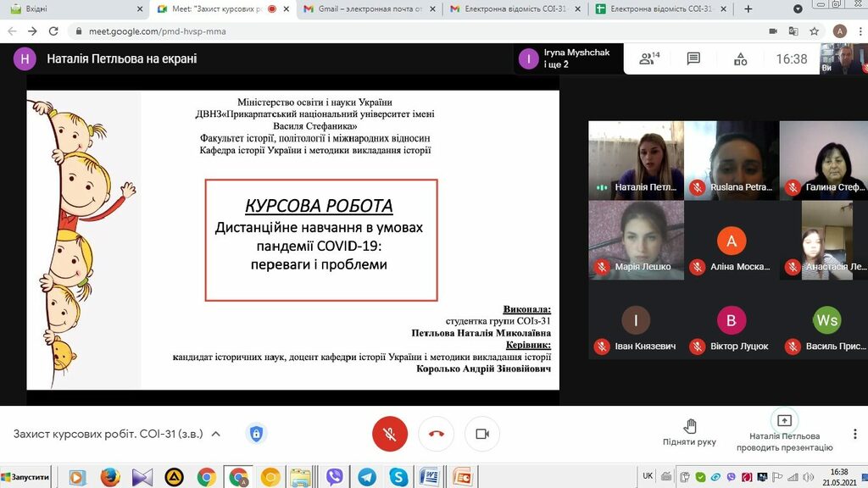Open the meeting chat panel
Viewport: 868px width, 488px height.
[693, 58]
